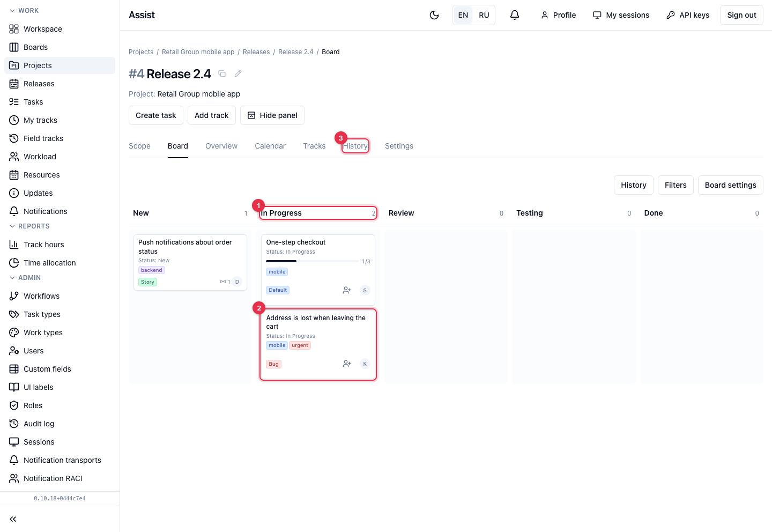
Task: Click the Add track button
Action: 212,115
